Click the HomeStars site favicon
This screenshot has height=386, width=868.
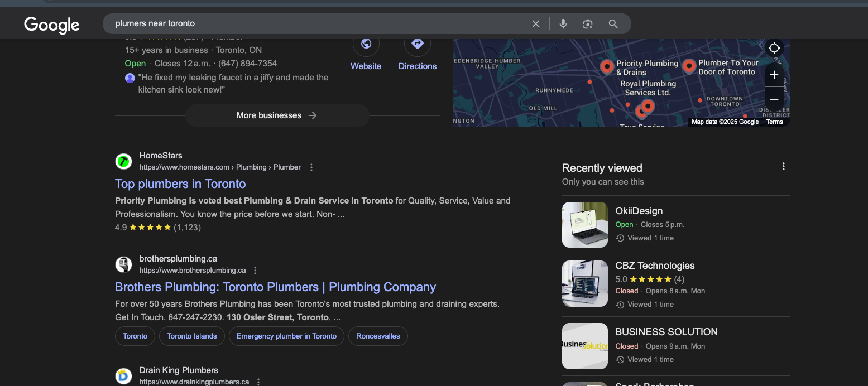pyautogui.click(x=123, y=161)
